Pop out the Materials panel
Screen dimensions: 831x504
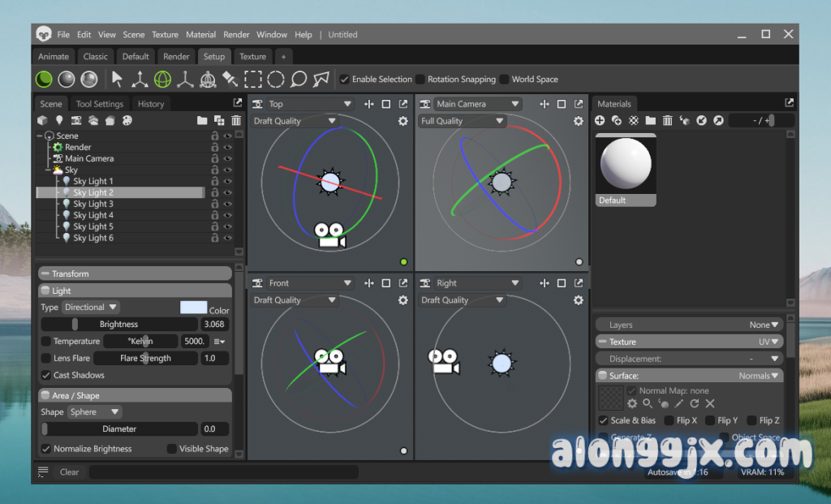point(790,103)
